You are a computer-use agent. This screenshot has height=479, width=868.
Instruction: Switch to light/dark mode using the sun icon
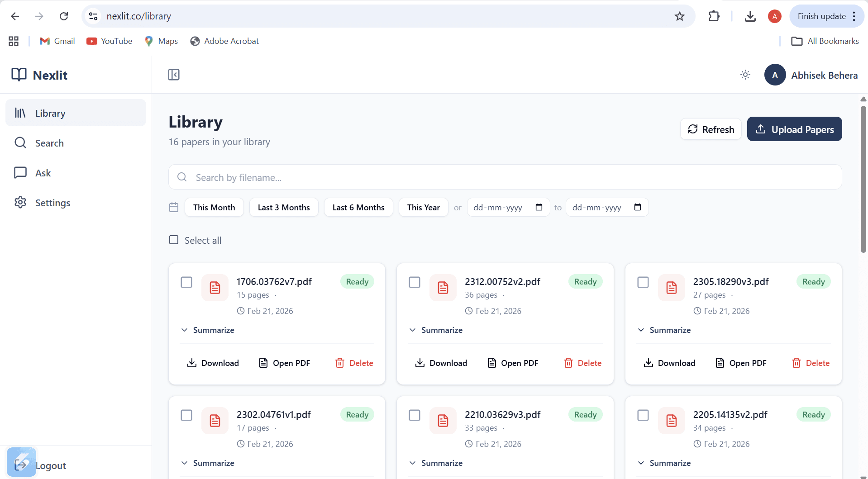745,75
